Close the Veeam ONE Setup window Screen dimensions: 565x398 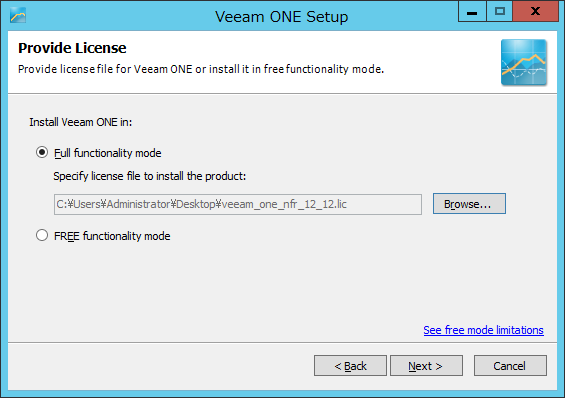(x=535, y=11)
